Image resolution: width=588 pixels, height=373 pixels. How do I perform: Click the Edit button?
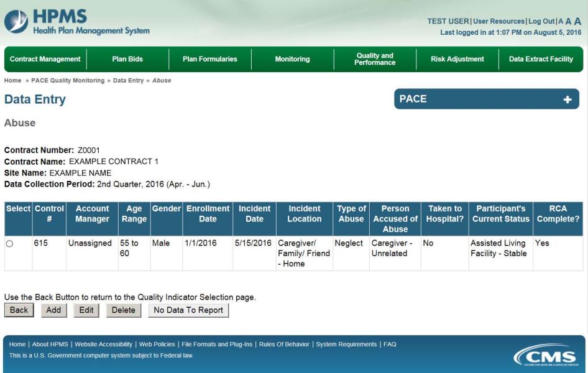pyautogui.click(x=86, y=310)
